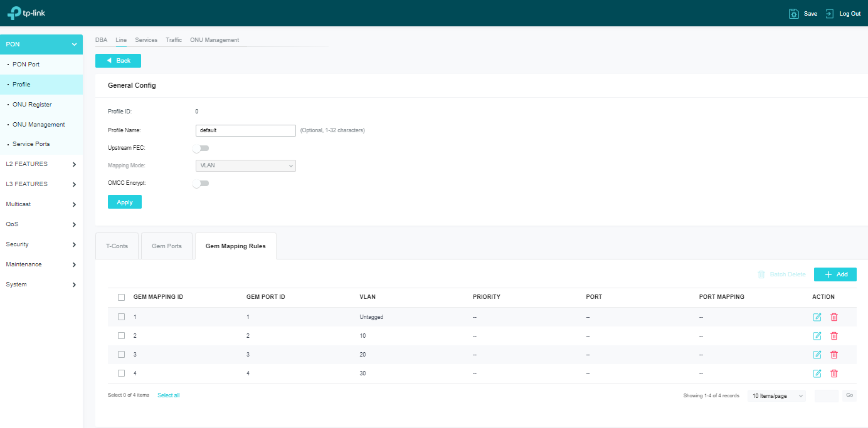Check the box for gem mapping ID 1
868x428 pixels.
click(121, 317)
